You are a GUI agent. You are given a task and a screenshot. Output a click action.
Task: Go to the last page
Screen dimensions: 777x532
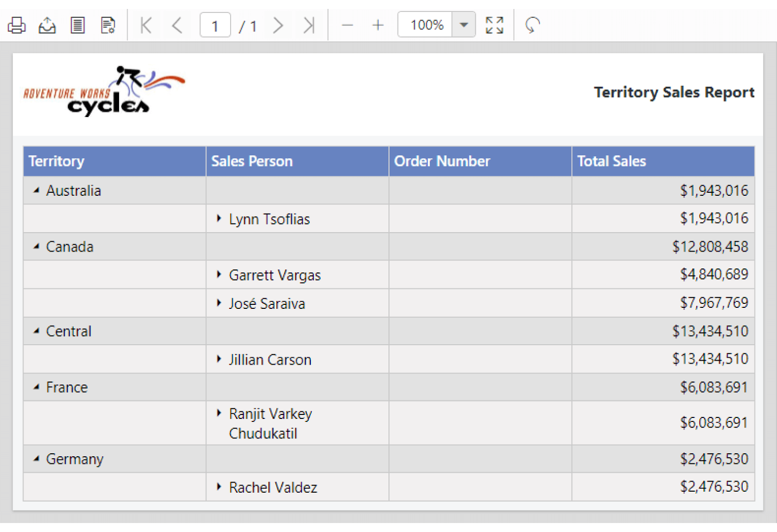click(309, 25)
